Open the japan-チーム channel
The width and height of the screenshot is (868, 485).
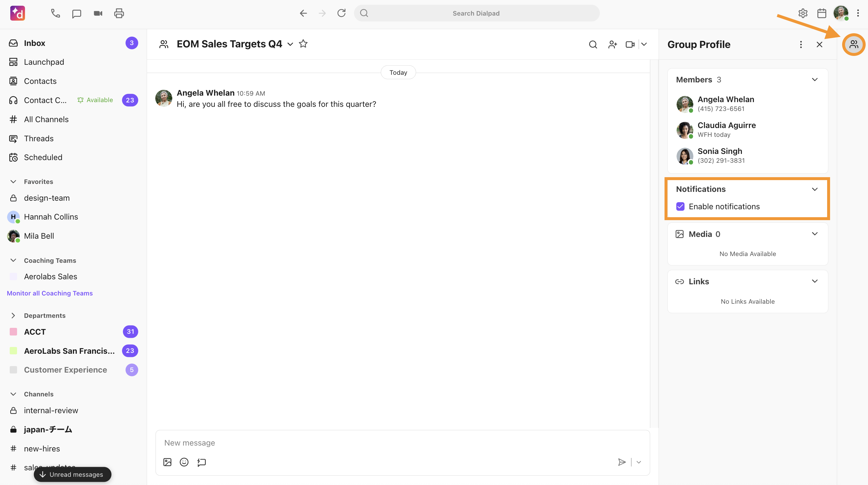[x=73, y=429]
